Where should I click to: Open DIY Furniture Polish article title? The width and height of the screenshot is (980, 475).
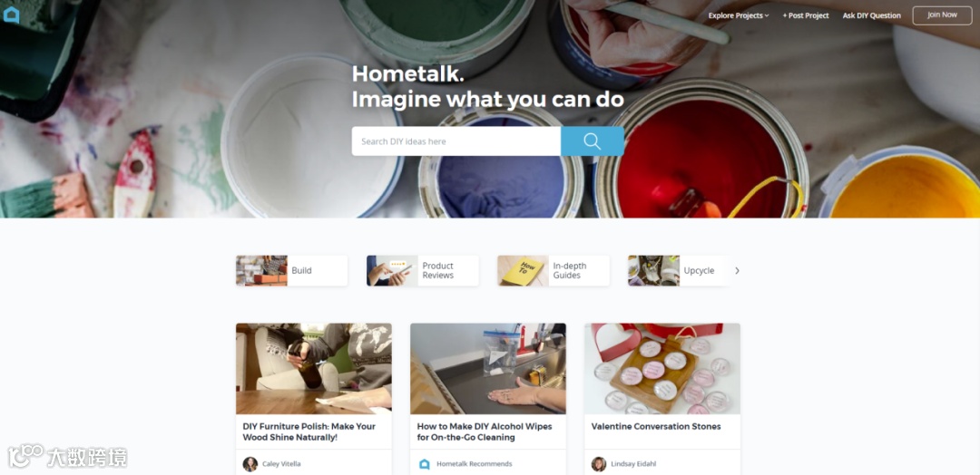coord(309,431)
